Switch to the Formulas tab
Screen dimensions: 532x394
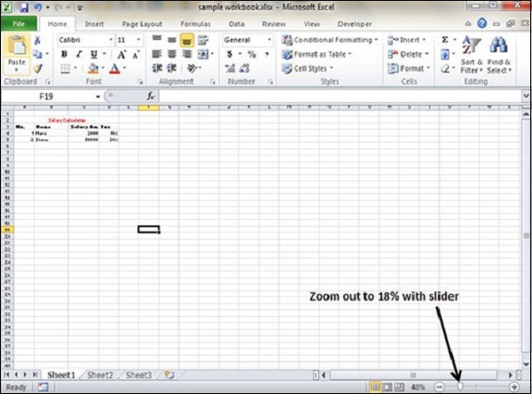pyautogui.click(x=195, y=24)
